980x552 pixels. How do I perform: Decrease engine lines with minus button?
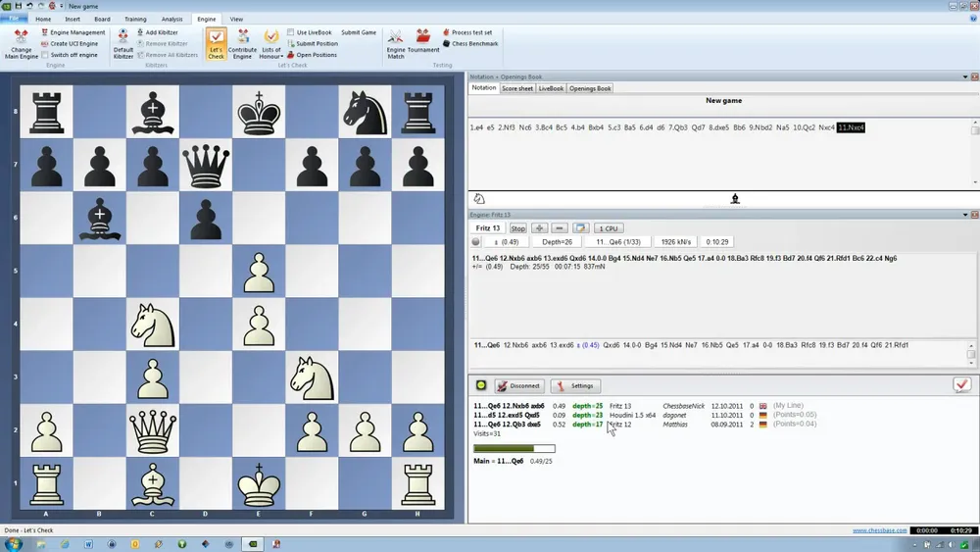[559, 228]
